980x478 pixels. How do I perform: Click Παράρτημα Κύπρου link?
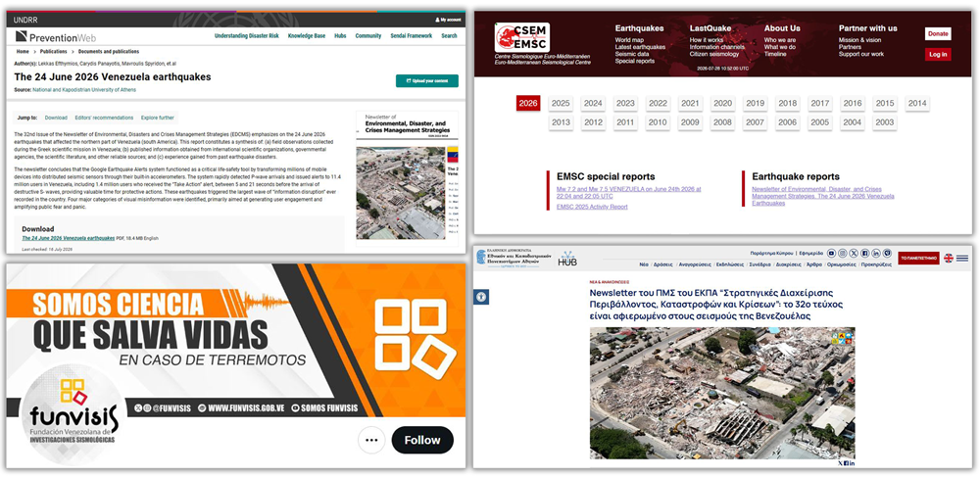click(772, 253)
